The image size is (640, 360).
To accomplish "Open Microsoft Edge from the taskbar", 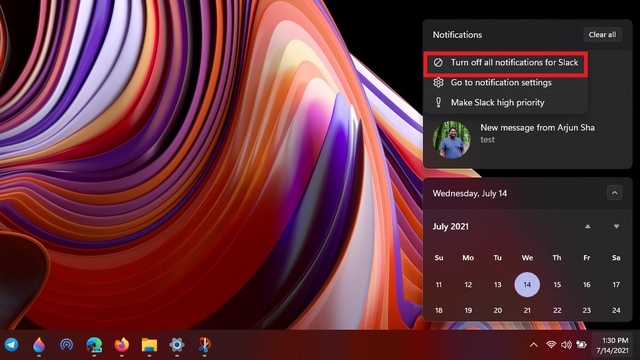I will (94, 345).
